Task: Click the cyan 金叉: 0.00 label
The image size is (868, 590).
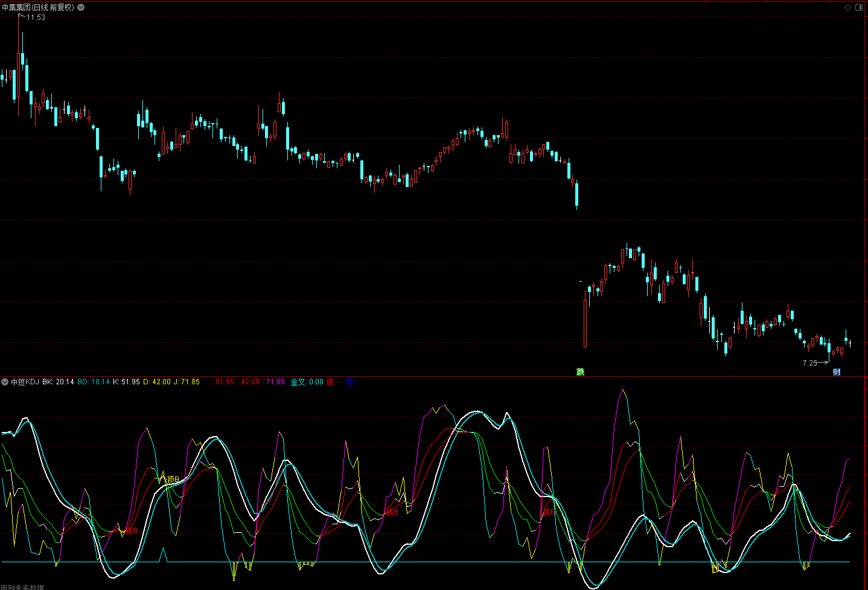Action: click(307, 382)
